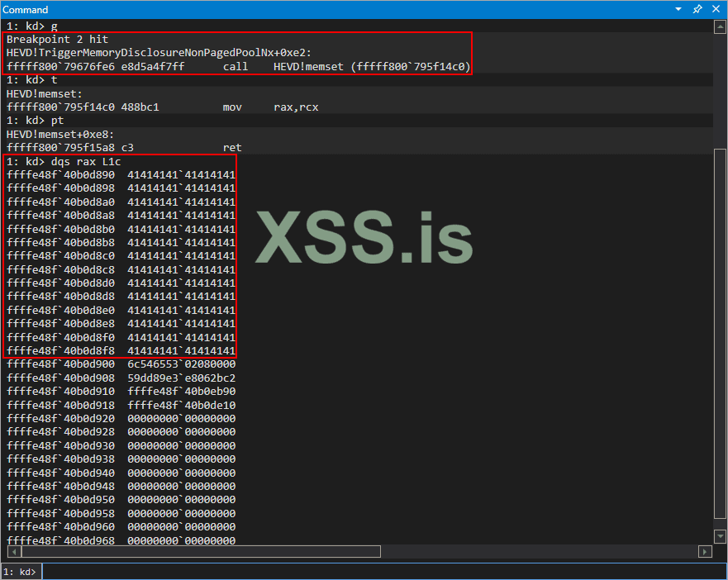Click the horizontal scrollbar right arrow
Image resolution: width=728 pixels, height=580 pixels.
click(x=705, y=552)
